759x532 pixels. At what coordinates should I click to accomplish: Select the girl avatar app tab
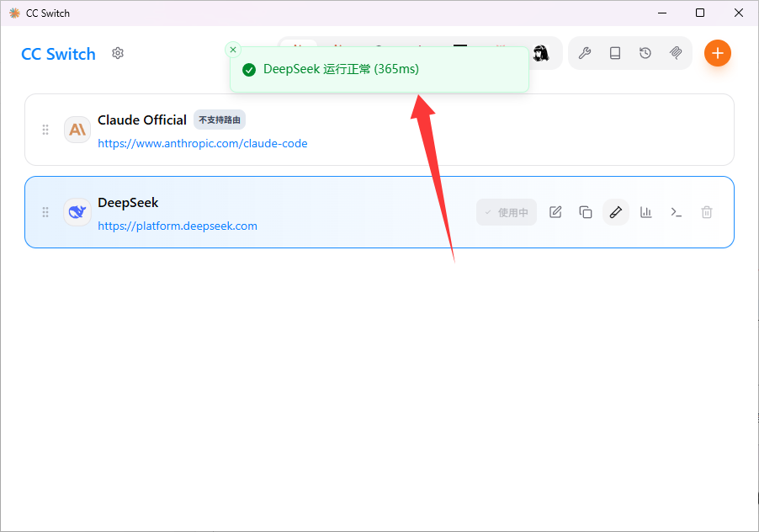[x=541, y=53]
